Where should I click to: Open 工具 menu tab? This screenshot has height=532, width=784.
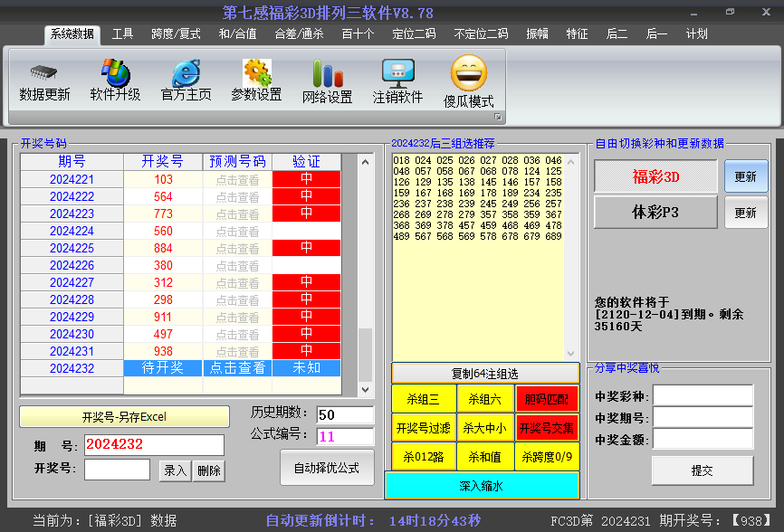pos(122,34)
